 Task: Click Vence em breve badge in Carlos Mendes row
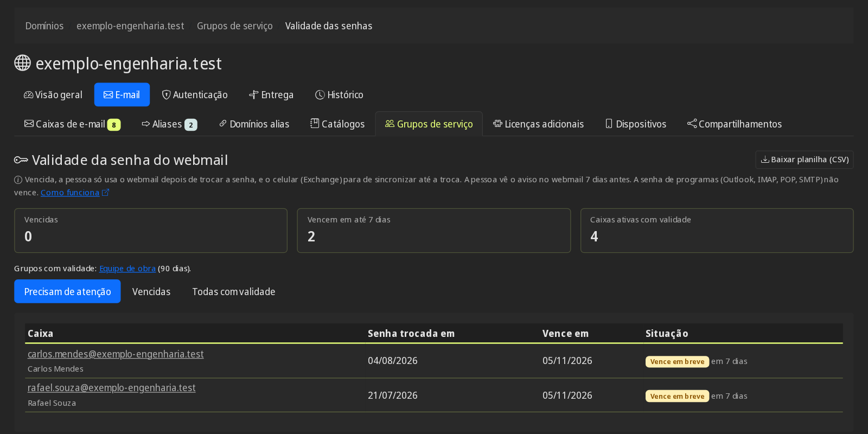click(x=677, y=362)
